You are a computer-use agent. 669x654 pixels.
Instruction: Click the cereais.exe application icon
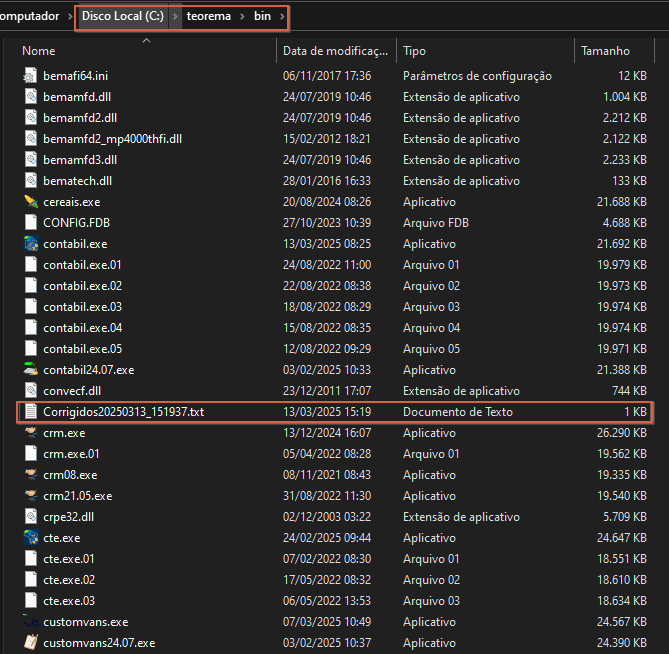(30, 202)
